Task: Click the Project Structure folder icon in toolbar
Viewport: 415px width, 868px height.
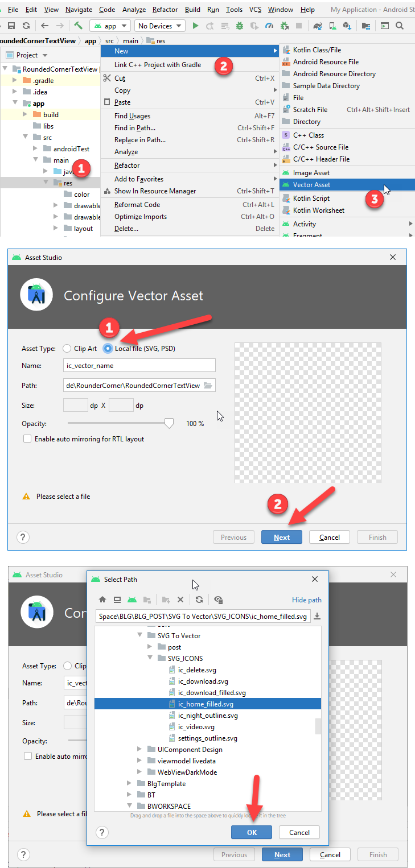Action: pyautogui.click(x=365, y=26)
